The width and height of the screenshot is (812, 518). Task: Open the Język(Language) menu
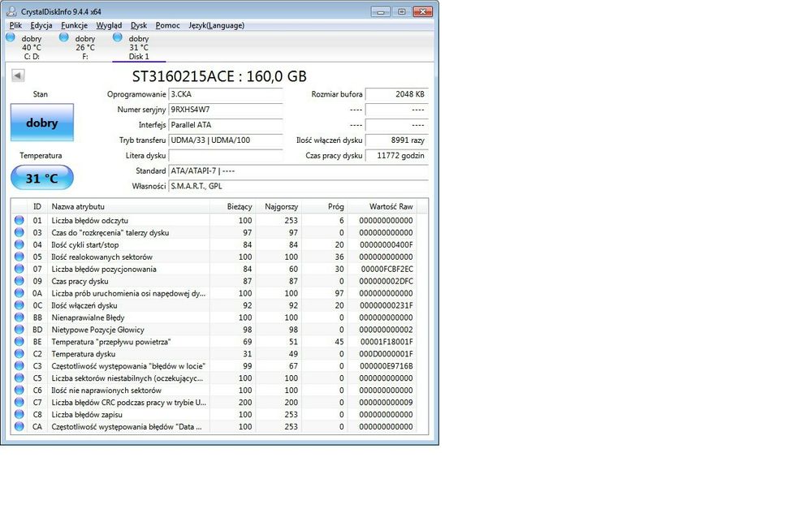(216, 25)
